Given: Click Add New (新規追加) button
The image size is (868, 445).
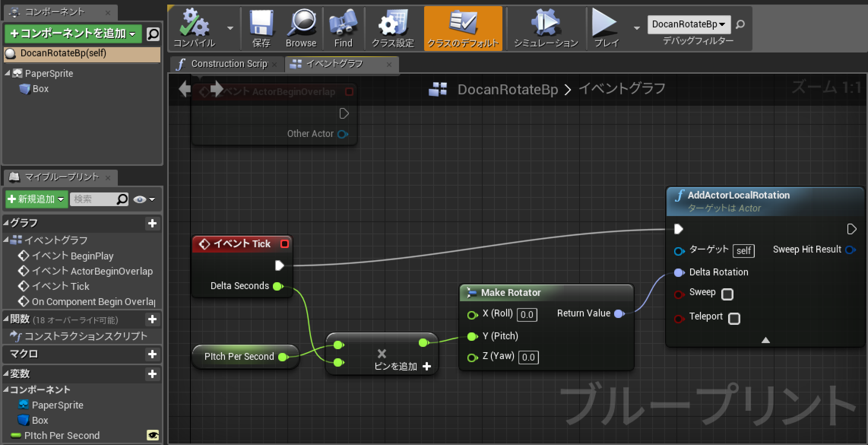Looking at the screenshot, I should pos(36,199).
